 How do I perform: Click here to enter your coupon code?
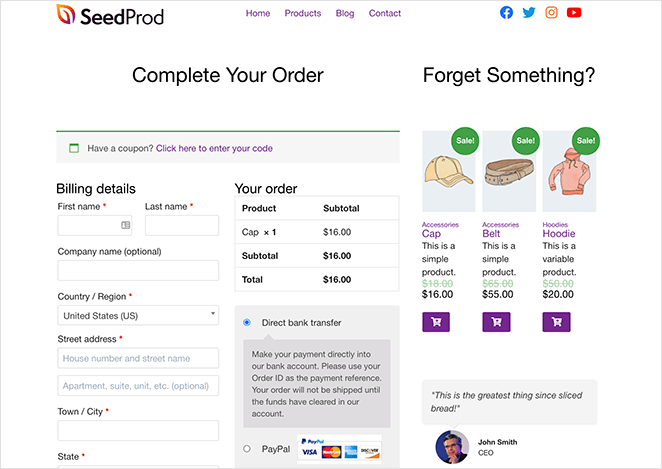coord(214,148)
